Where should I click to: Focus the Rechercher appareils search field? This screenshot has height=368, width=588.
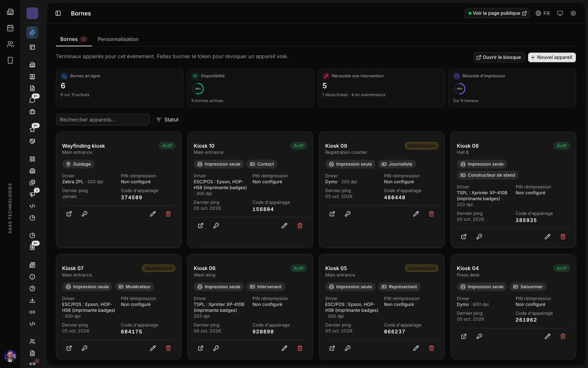click(103, 119)
